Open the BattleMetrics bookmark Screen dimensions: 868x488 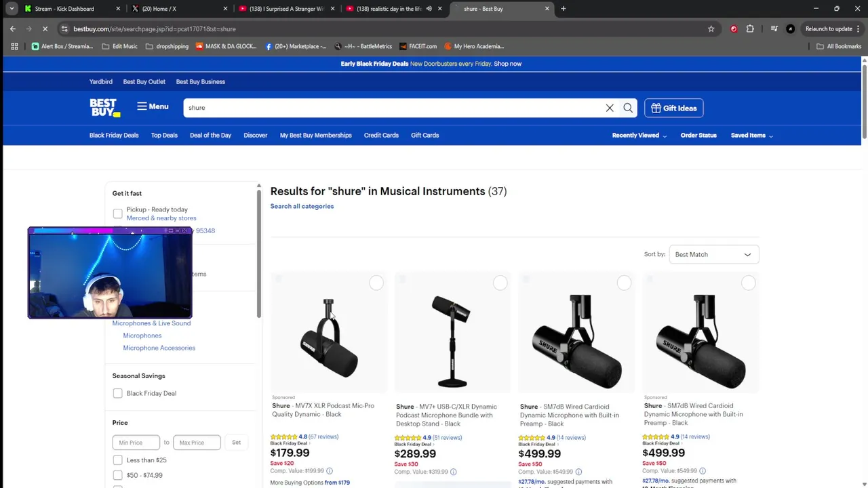pos(362,46)
